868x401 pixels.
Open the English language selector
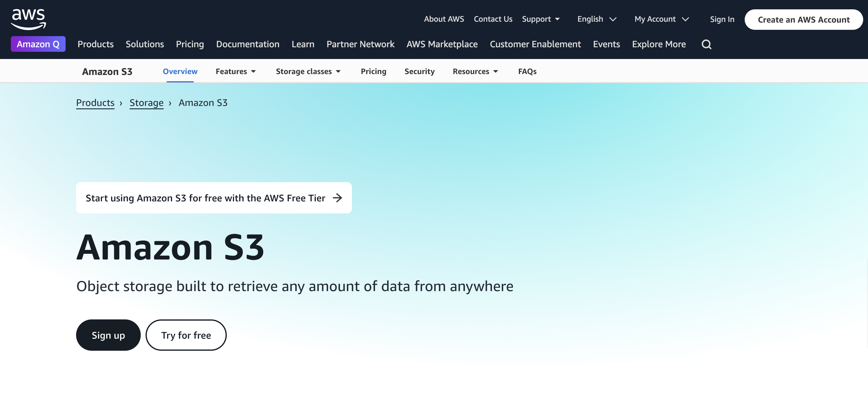[x=596, y=19]
